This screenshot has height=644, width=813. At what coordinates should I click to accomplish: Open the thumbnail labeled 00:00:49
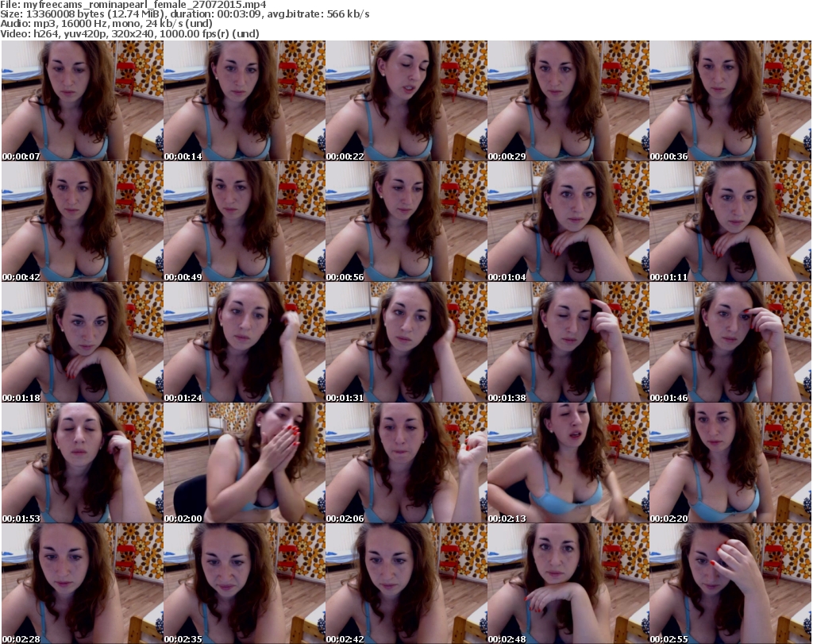click(245, 222)
